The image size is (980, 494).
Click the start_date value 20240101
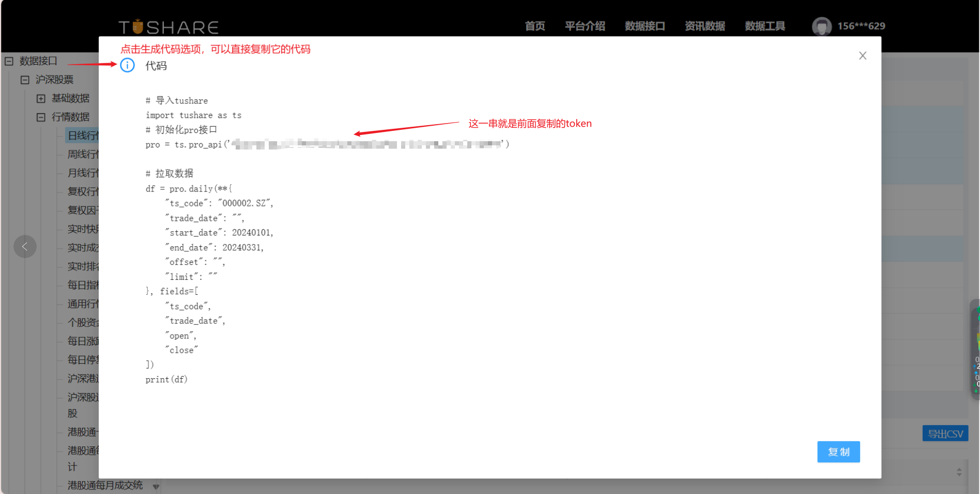click(252, 233)
